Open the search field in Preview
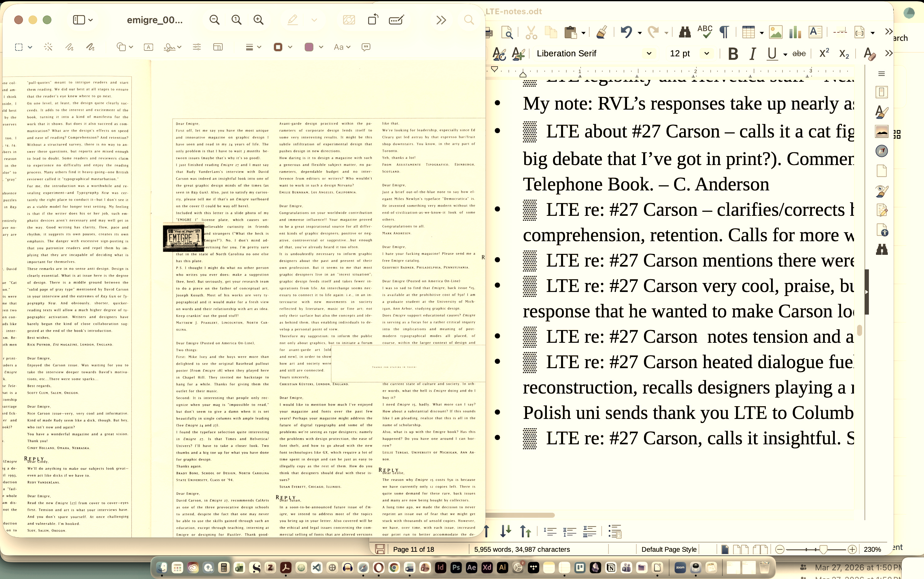The image size is (924, 579). [469, 20]
